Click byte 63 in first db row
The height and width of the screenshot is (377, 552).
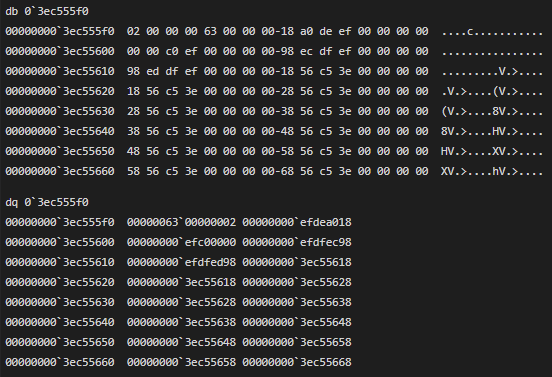tap(210, 31)
